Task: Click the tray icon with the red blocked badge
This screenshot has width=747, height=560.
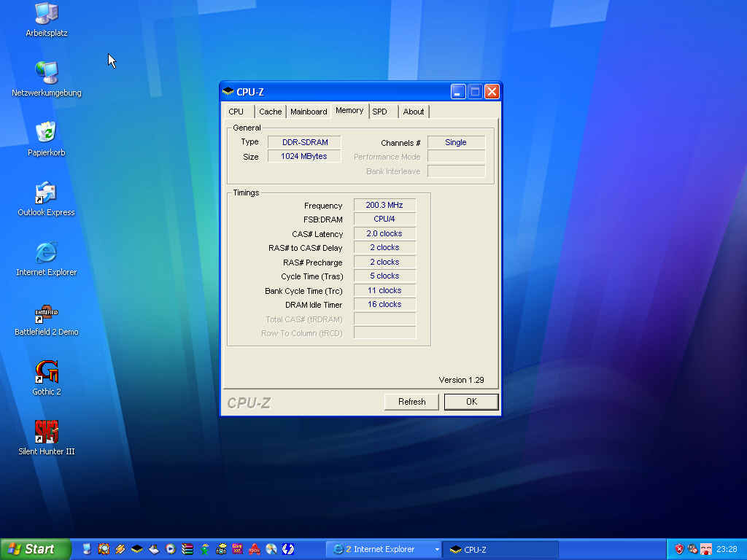Action: pos(692,549)
